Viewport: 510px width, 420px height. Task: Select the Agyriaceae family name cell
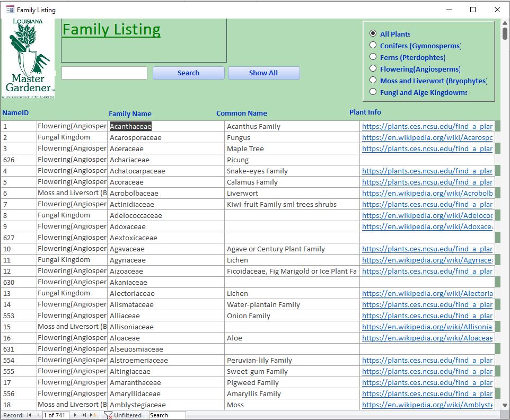[x=165, y=260]
